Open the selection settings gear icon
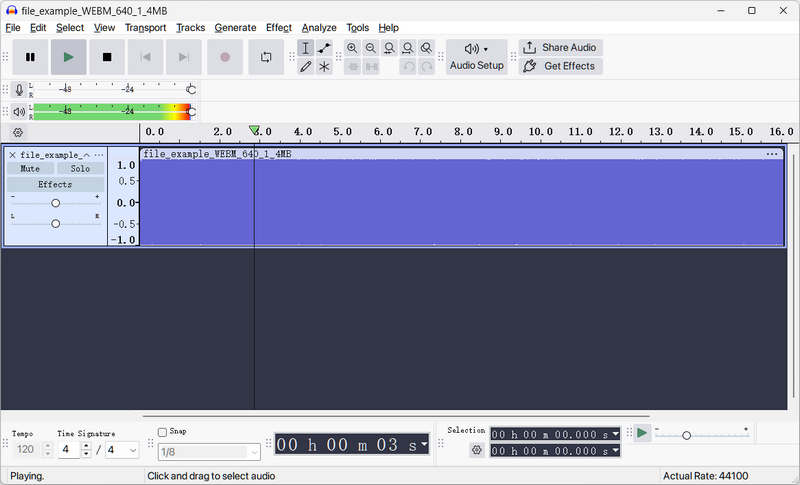Viewport: 800px width, 485px height. (477, 450)
